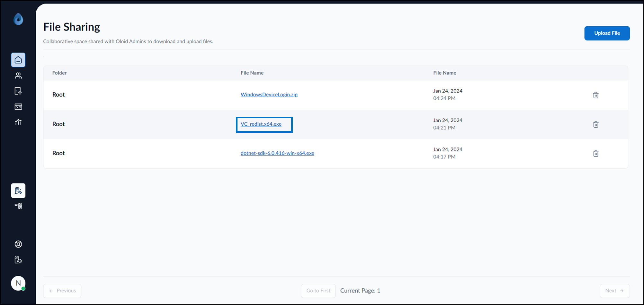This screenshot has height=305, width=644.
Task: Download VC_redist.x64.exe link
Action: point(261,124)
